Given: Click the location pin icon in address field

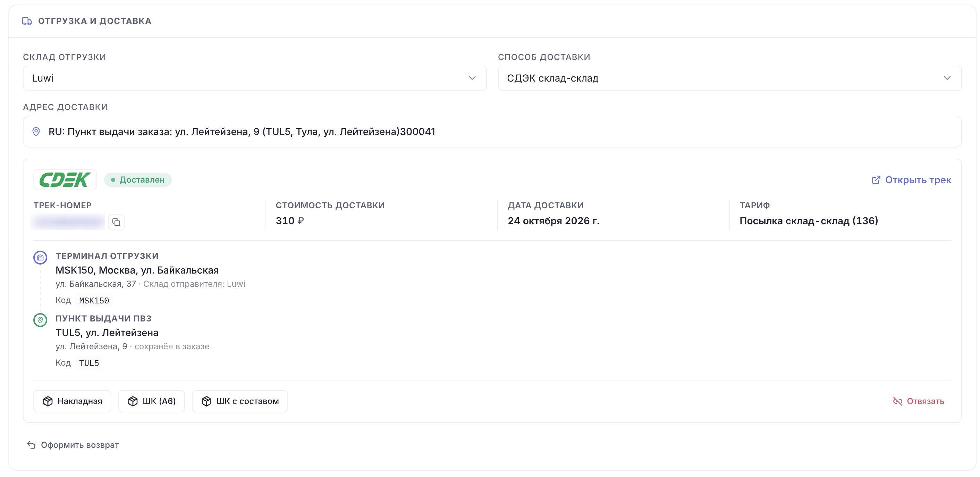Looking at the screenshot, I should [36, 132].
